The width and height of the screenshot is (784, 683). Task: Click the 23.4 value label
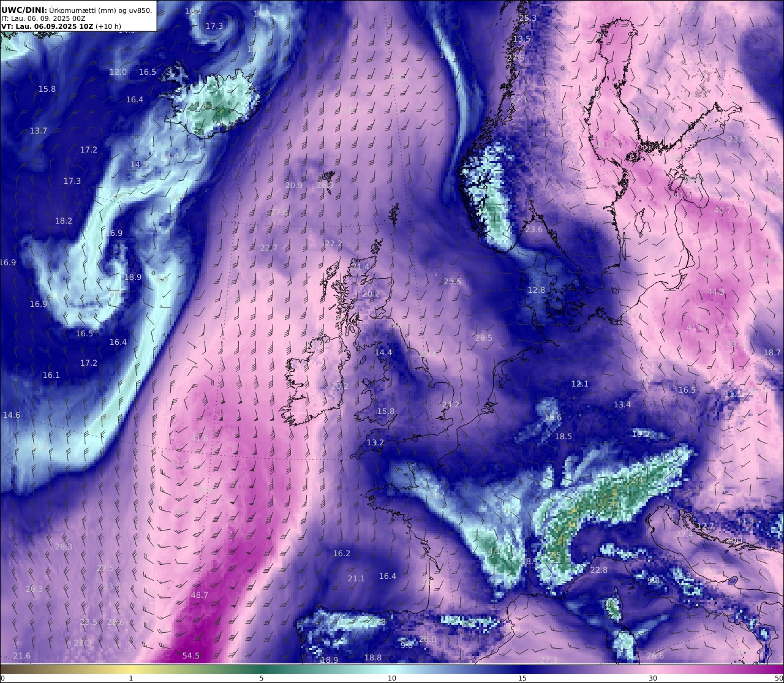pyautogui.click(x=737, y=139)
